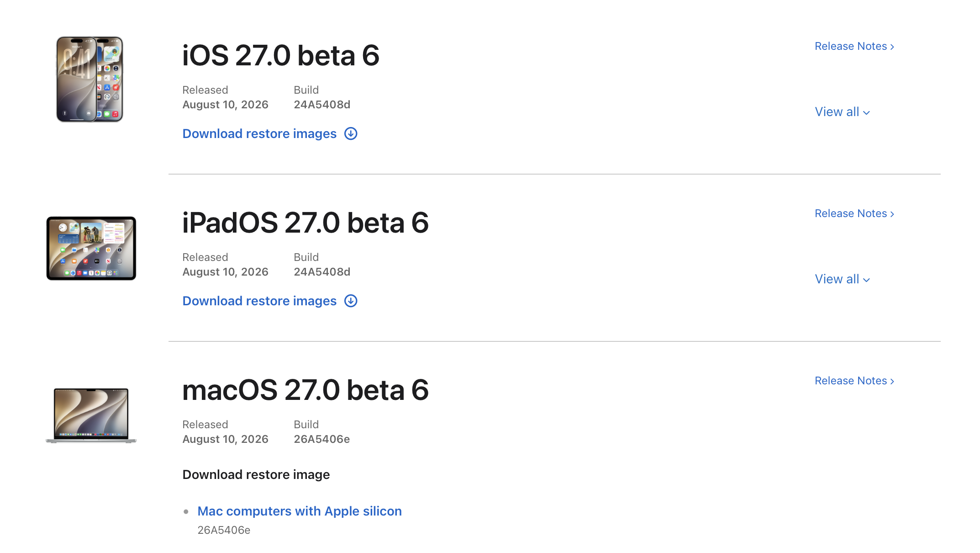Click the macOS 27.0 beta 6 heading
Image resolution: width=980 pixels, height=553 pixels.
[306, 390]
